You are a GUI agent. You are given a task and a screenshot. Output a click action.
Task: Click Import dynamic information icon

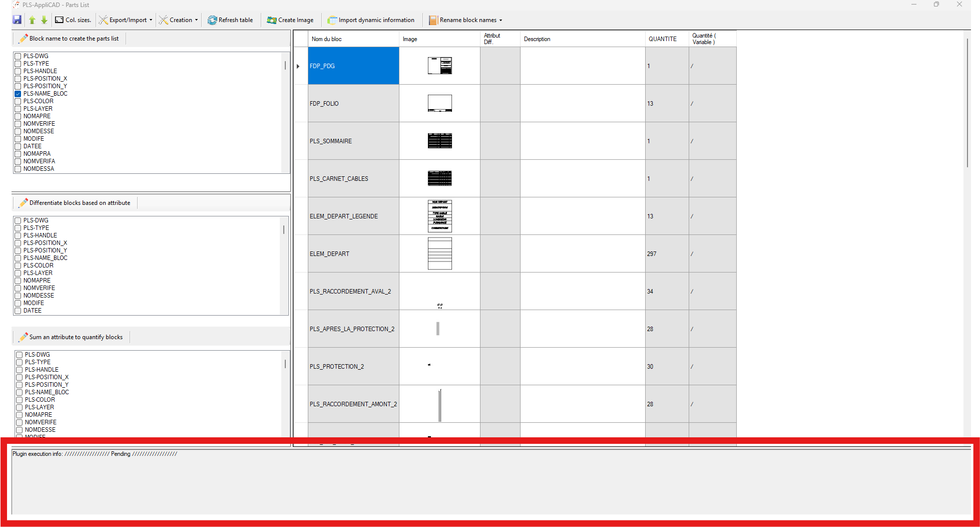coord(332,20)
